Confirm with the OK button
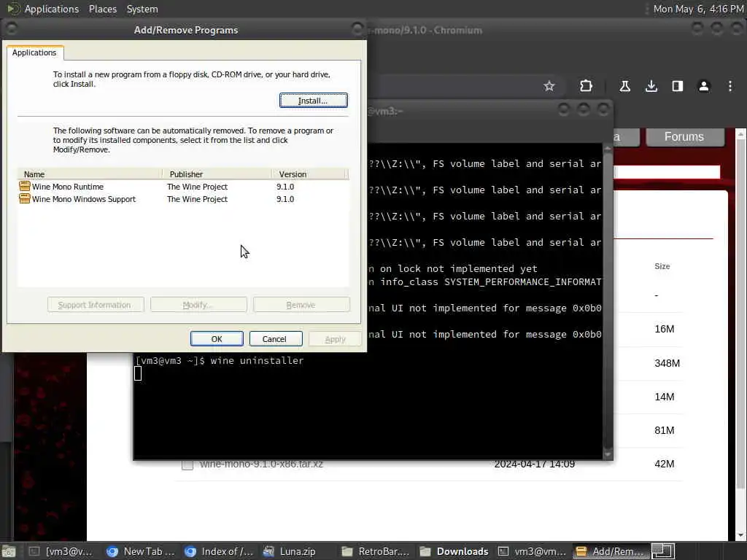Screen dimensions: 747x560 tap(217, 339)
